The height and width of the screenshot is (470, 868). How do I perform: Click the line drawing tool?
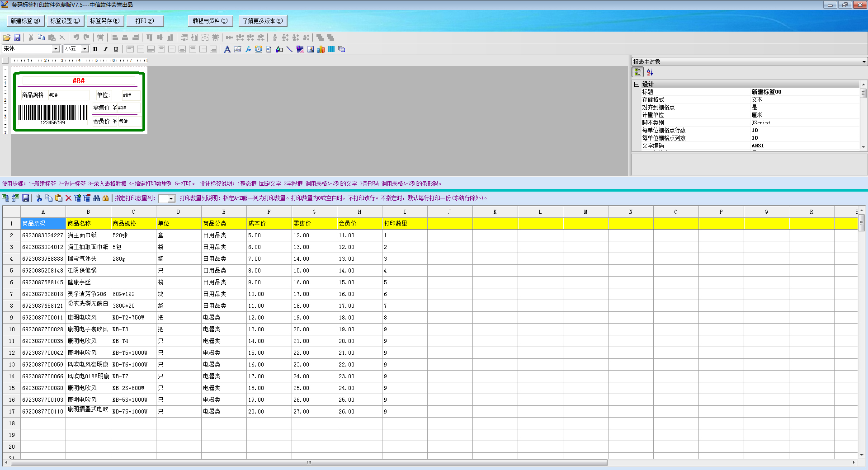click(x=289, y=49)
